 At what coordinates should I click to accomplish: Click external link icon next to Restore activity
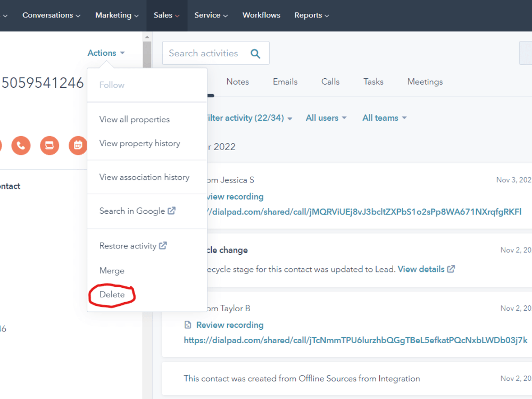(163, 245)
